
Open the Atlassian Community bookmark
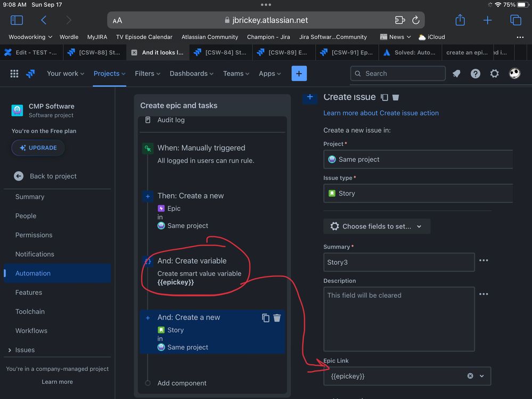click(x=210, y=37)
